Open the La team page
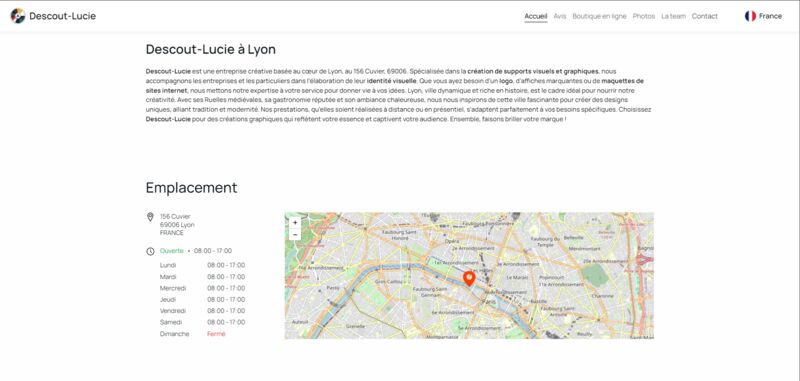Screen dimensions: 800x381 click(x=673, y=16)
